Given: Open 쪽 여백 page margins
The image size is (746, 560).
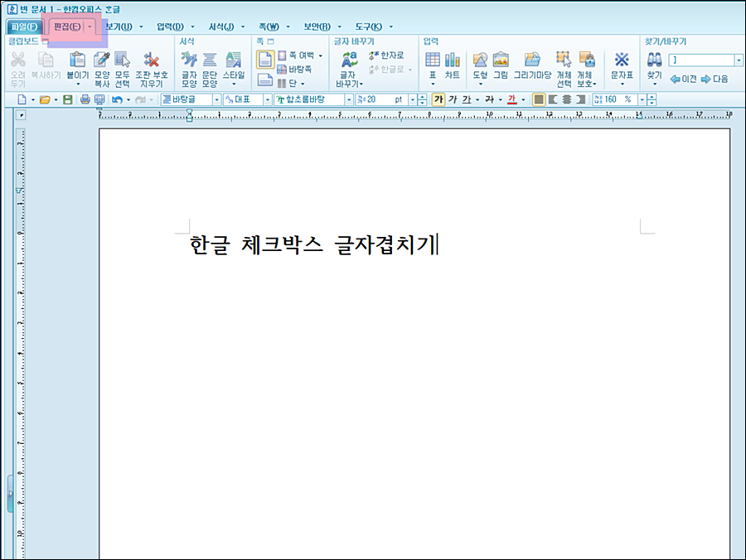Looking at the screenshot, I should click(x=300, y=56).
